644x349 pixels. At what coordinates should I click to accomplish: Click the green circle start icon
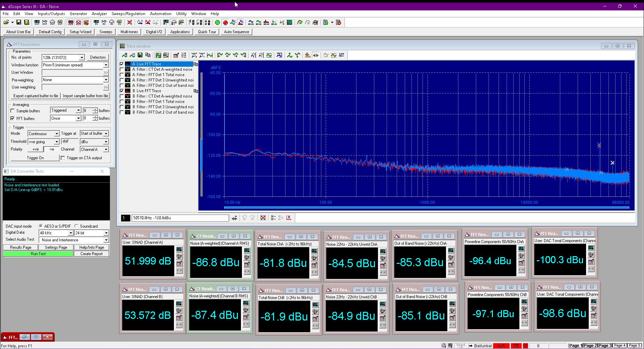coord(217,22)
